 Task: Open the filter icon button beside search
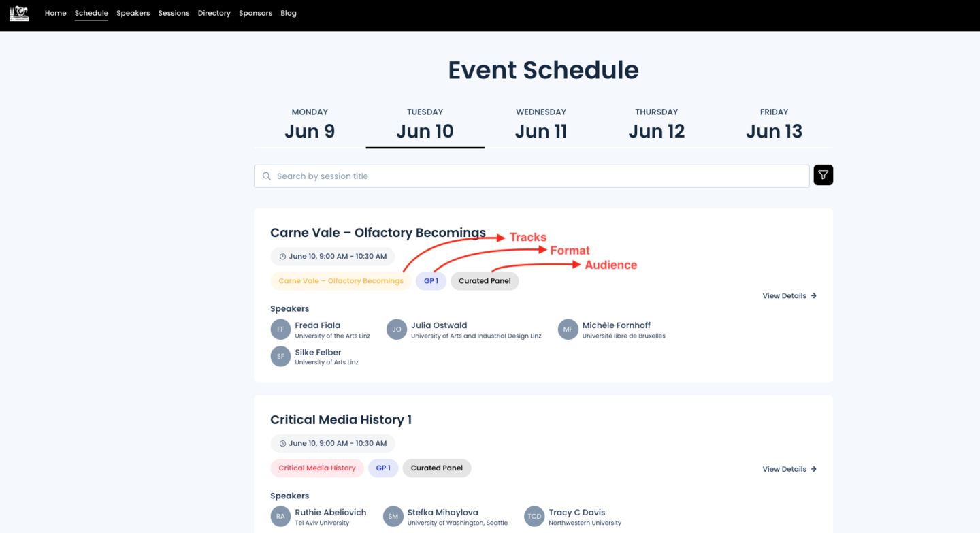(x=823, y=175)
